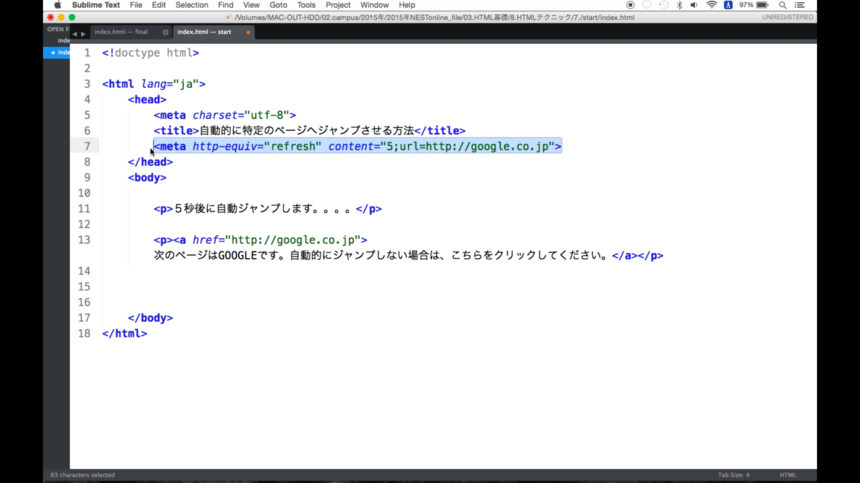Viewport: 860px width, 483px height.
Task: Click the OPEN FILES sidebar heading
Action: pyautogui.click(x=58, y=29)
